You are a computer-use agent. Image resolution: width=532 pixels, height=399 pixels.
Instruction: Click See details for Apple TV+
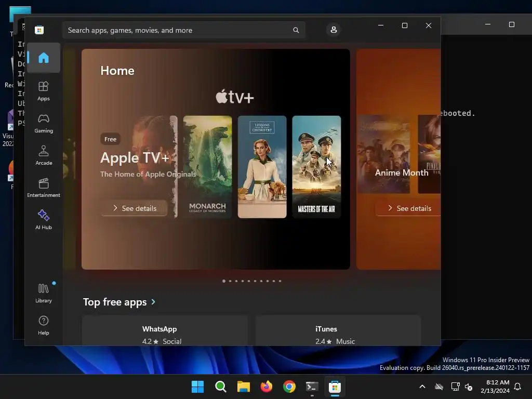134,208
